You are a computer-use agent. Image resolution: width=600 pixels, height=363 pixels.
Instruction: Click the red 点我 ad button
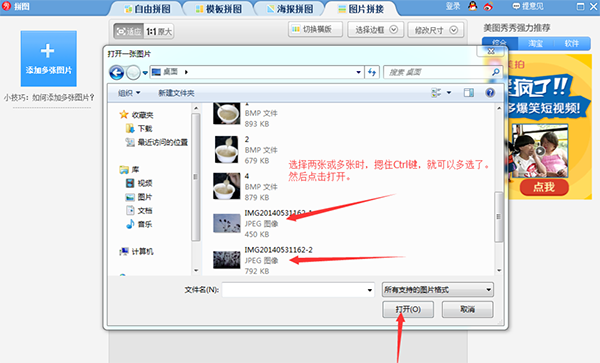(x=544, y=187)
